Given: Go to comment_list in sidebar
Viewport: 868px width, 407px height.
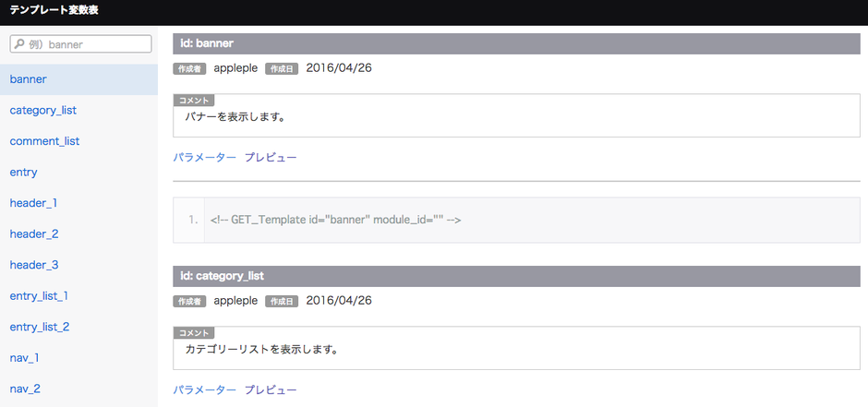Looking at the screenshot, I should point(44,141).
